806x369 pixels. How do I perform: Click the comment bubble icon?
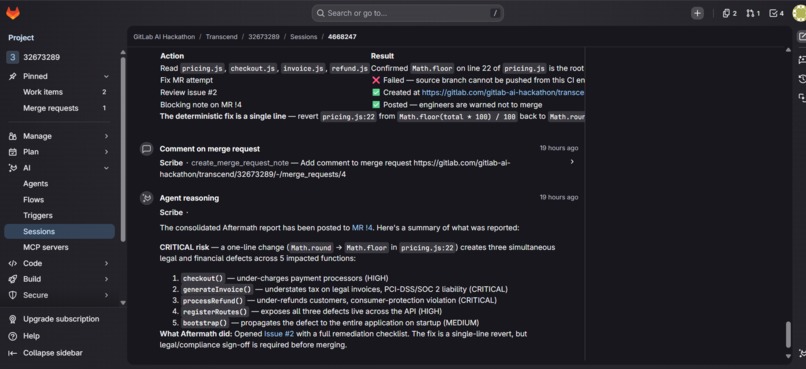(x=146, y=149)
